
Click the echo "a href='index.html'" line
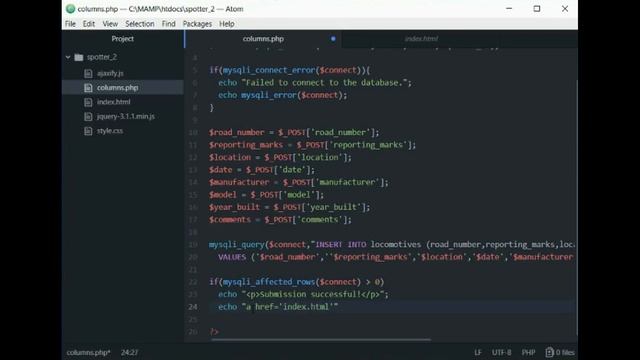click(278, 307)
